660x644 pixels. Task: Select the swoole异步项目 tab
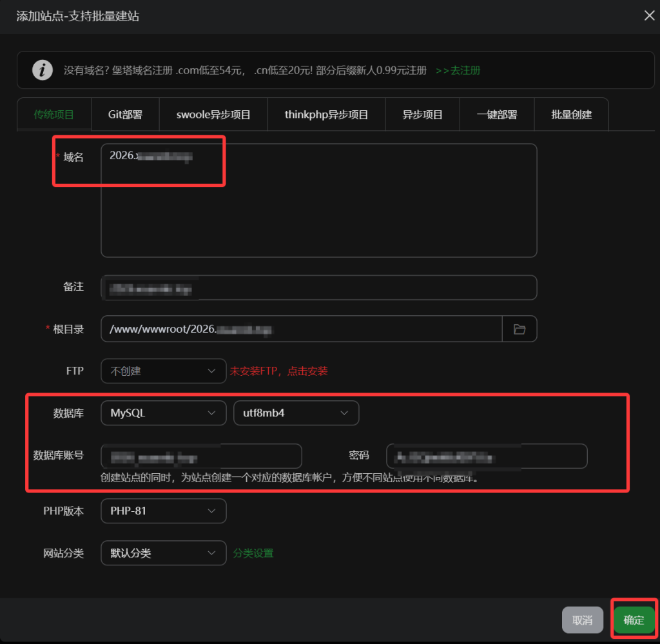coord(213,115)
